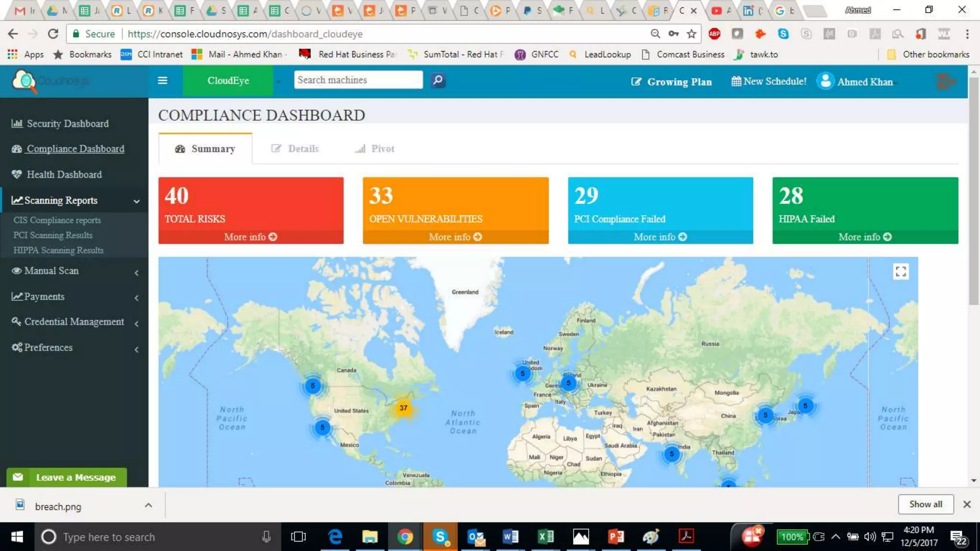This screenshot has height=551, width=980.
Task: Focus the Search machines input field
Action: coord(358,80)
